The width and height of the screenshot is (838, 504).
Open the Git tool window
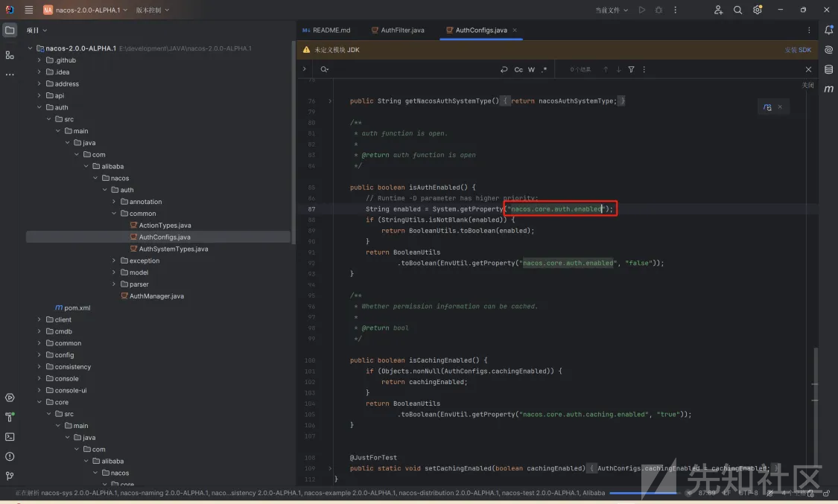[x=10, y=476]
